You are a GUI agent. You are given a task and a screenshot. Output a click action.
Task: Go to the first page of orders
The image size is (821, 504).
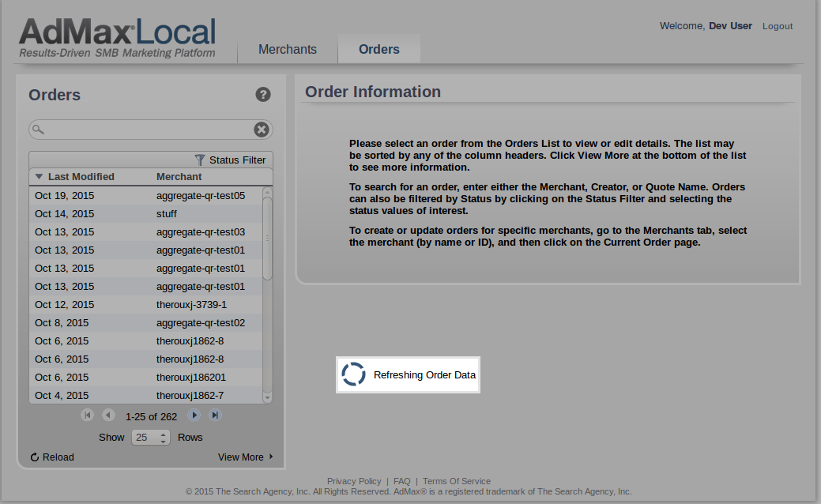pos(88,415)
